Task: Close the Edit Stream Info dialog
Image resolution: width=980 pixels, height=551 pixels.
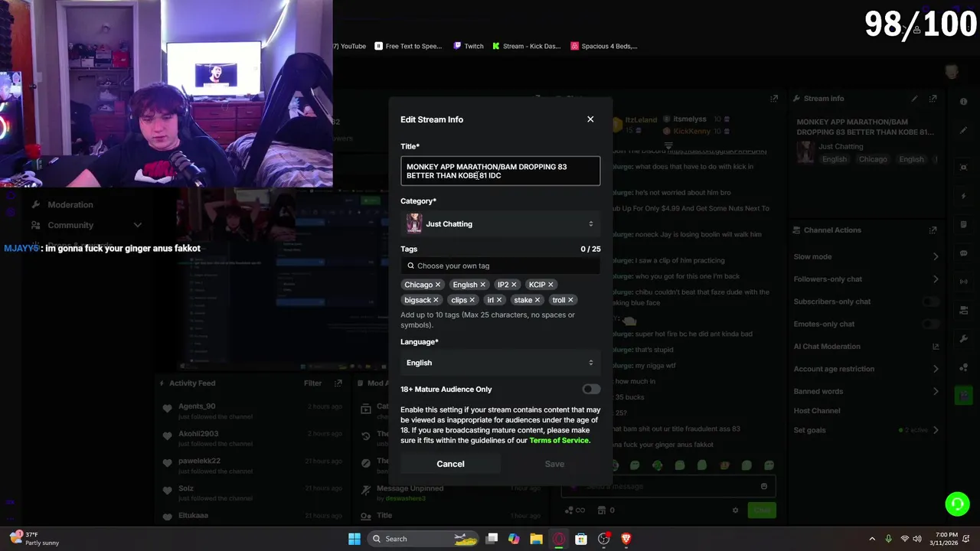Action: 590,119
